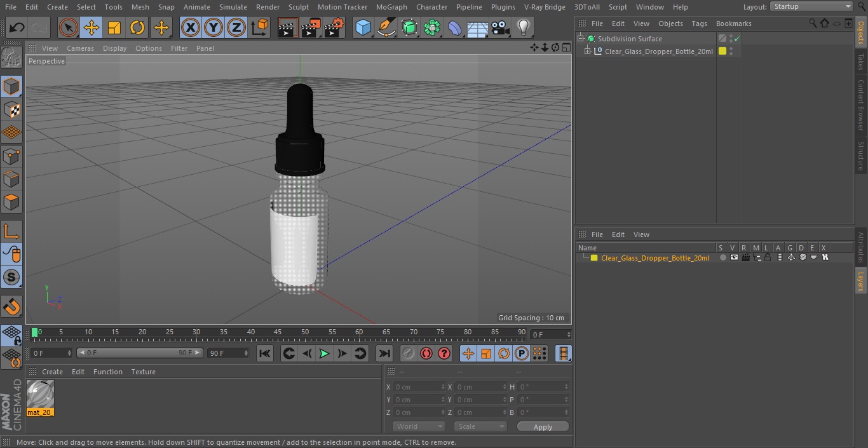The height and width of the screenshot is (448, 868).
Task: Click the X position field stepper arrows
Action: [443, 387]
